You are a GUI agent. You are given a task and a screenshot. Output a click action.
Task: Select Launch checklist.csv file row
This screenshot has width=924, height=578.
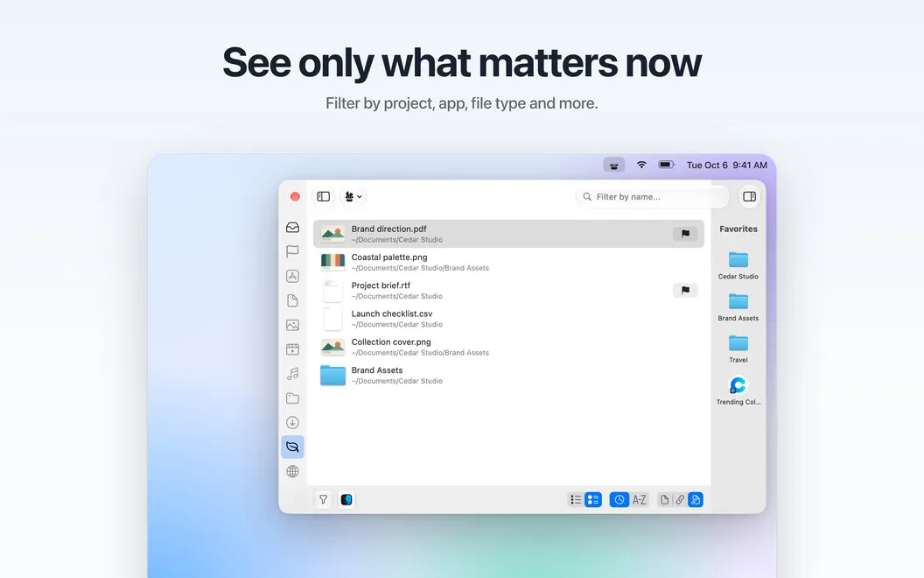(508, 319)
